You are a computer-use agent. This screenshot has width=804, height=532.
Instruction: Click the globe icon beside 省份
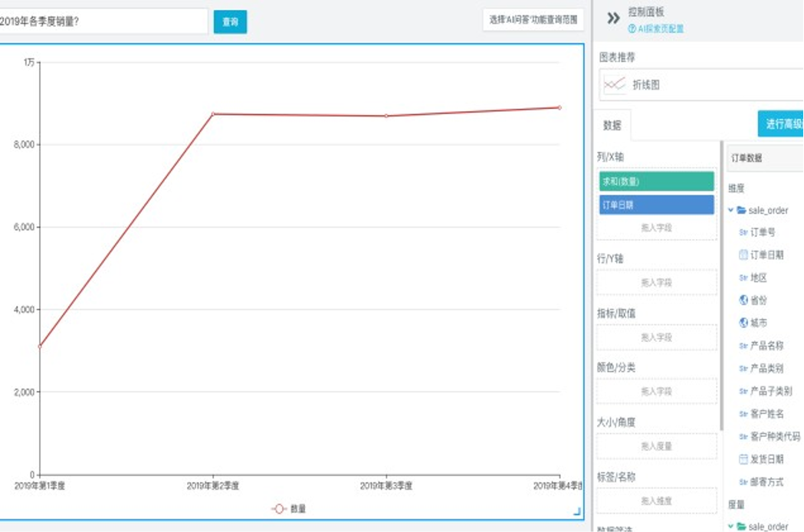pos(743,300)
